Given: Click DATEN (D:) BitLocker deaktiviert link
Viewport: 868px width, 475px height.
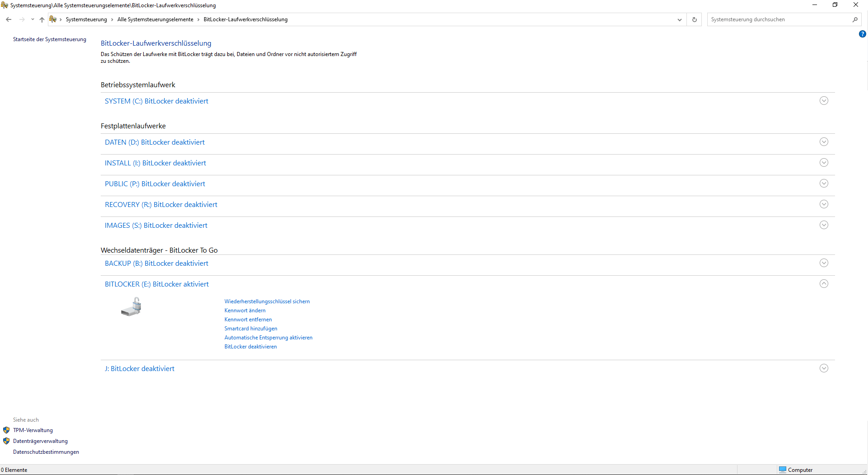Looking at the screenshot, I should click(x=155, y=142).
